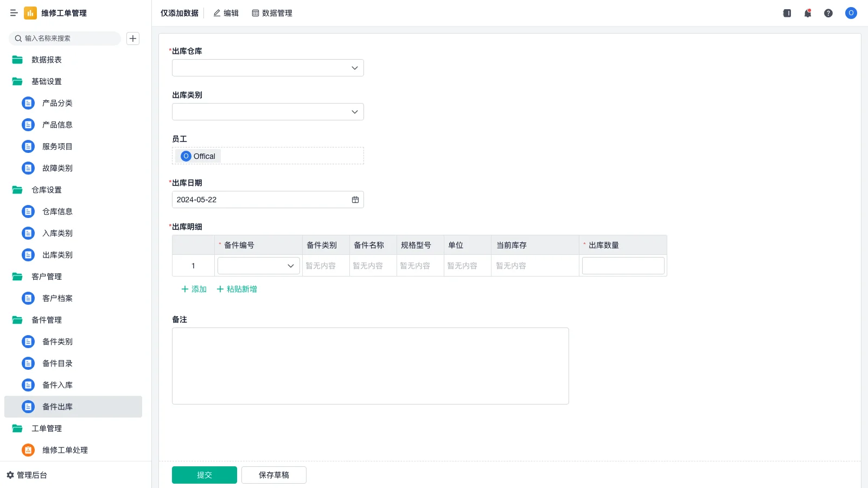
Task: Click the orange app logo icon
Action: click(x=30, y=13)
